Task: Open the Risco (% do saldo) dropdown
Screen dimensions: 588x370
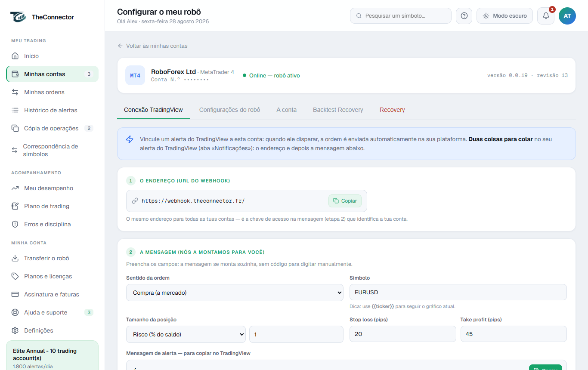Action: pyautogui.click(x=186, y=334)
